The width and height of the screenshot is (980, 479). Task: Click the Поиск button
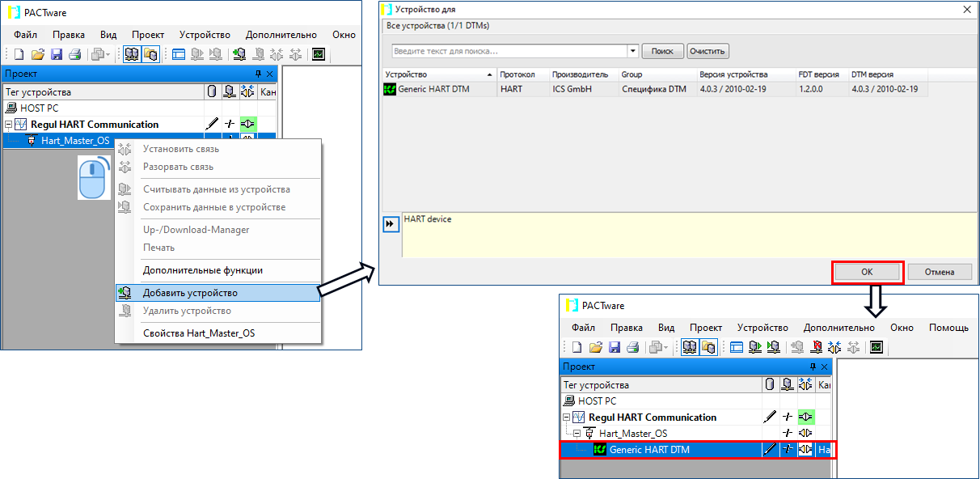662,51
